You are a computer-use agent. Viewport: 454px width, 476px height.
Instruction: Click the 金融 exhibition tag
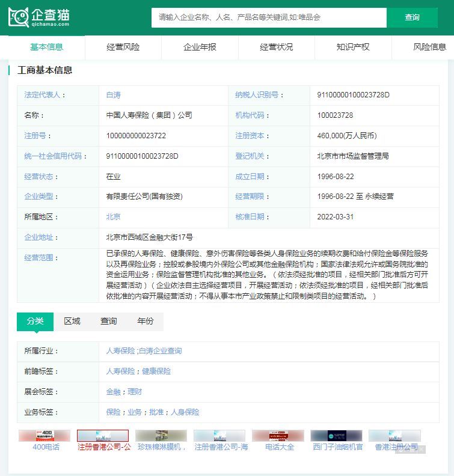coord(113,392)
